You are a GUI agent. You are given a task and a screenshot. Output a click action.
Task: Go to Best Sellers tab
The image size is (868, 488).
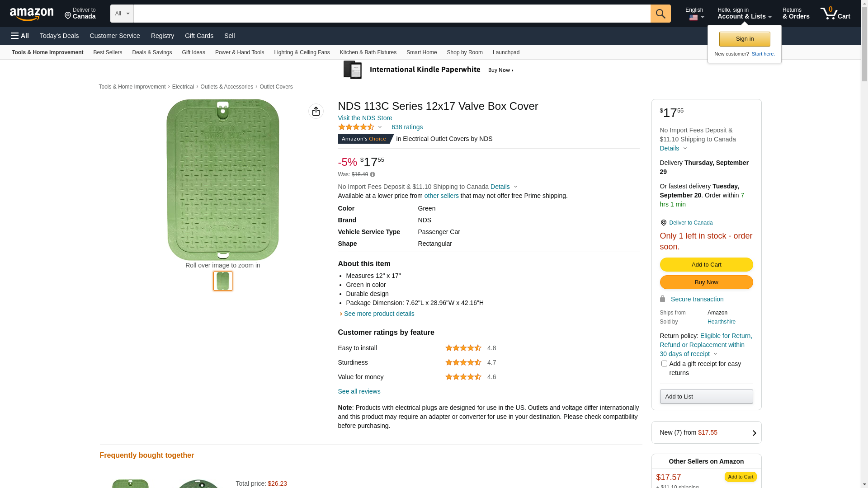click(x=108, y=52)
